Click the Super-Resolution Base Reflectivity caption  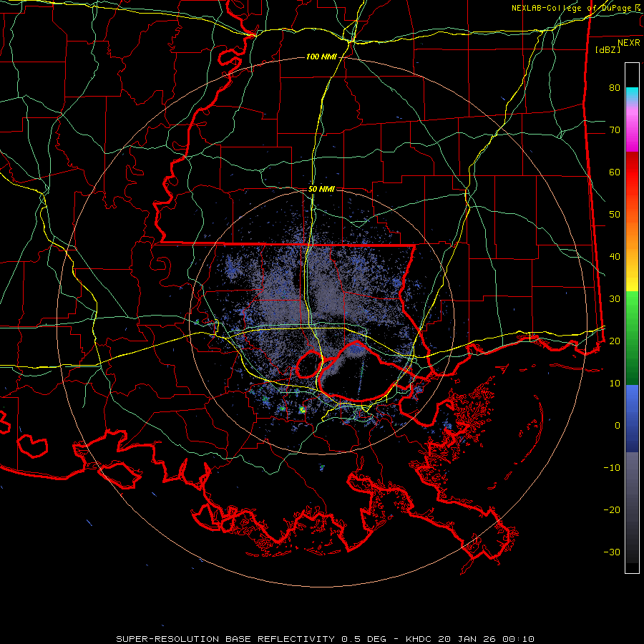click(x=326, y=639)
